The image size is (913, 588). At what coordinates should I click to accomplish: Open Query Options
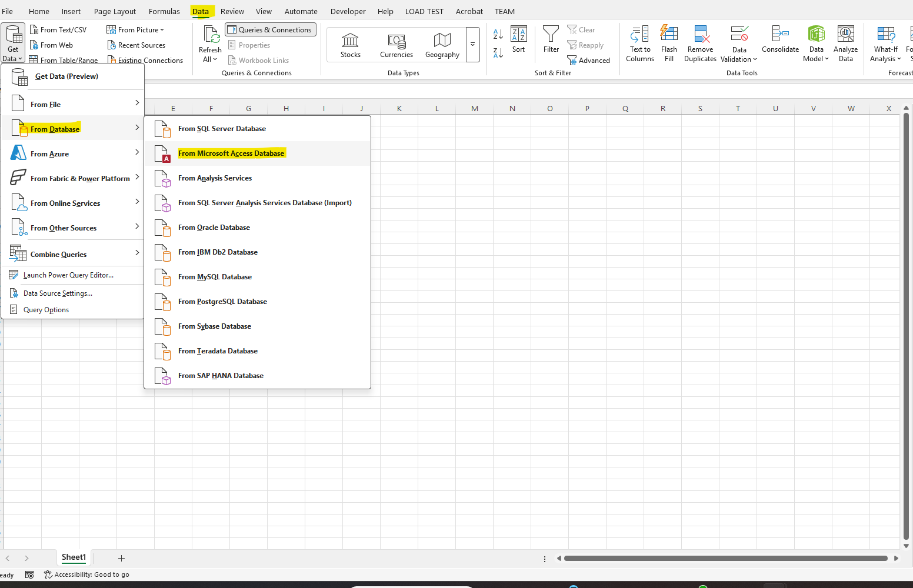tap(73, 310)
